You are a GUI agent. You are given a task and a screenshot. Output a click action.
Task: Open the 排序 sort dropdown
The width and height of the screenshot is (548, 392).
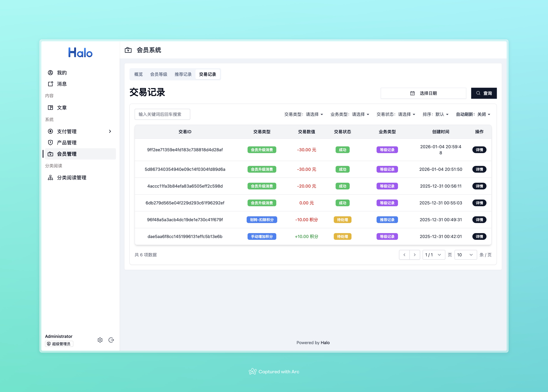pos(435,114)
